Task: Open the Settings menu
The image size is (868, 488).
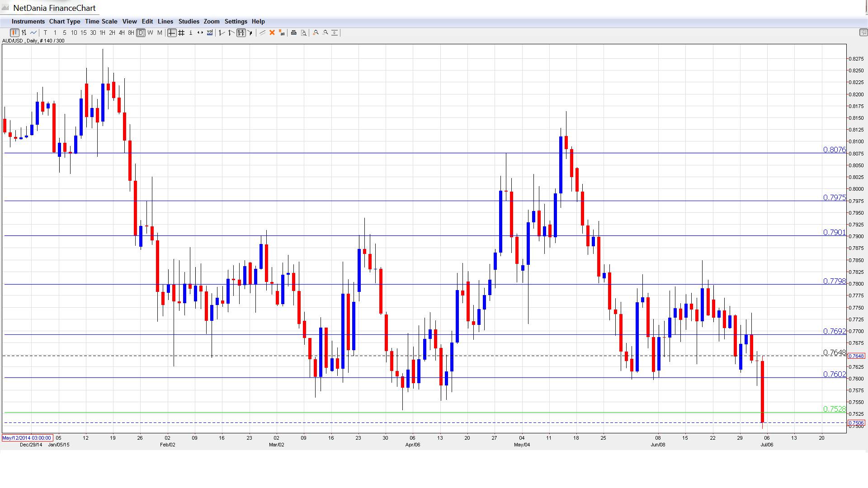Action: [236, 21]
